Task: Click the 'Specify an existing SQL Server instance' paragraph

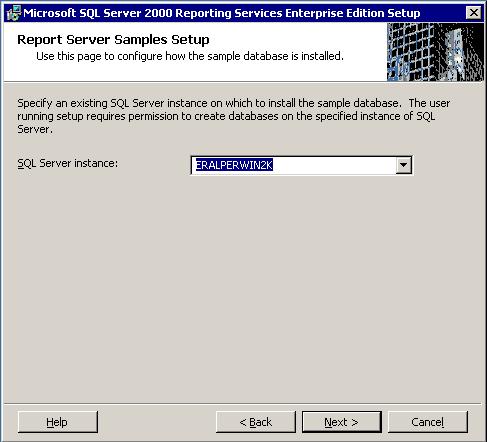Action: coord(234,116)
